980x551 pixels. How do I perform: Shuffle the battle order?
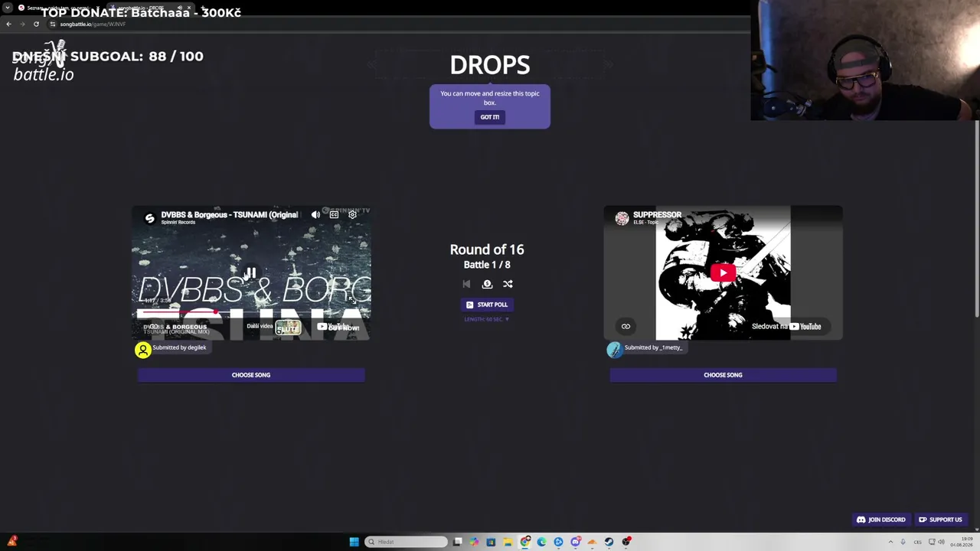point(508,284)
